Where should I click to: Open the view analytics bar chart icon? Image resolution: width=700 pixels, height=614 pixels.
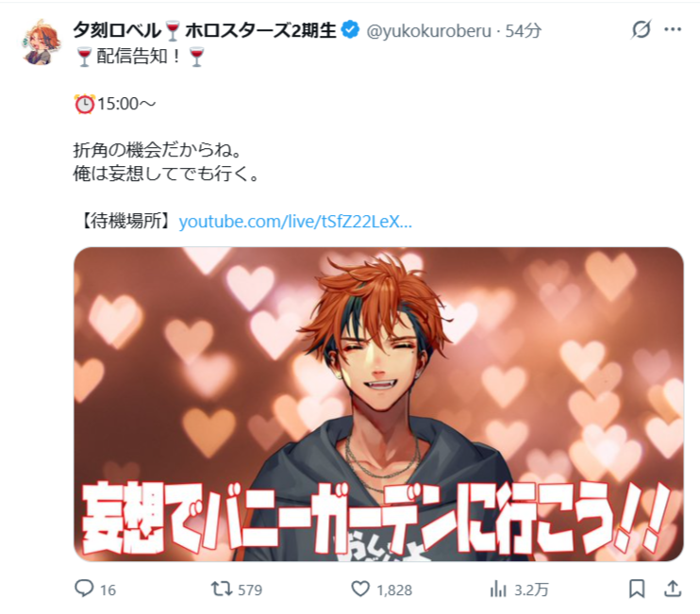coord(498,589)
